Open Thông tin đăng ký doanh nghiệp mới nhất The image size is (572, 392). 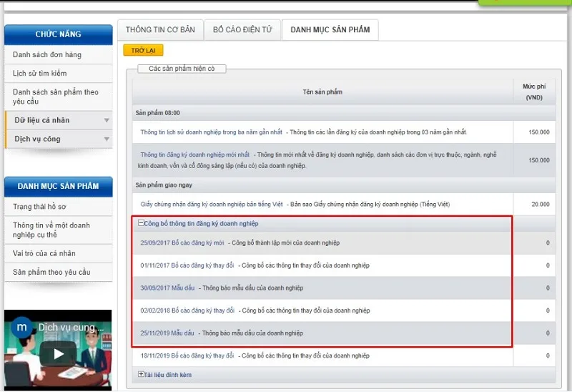[x=195, y=155]
